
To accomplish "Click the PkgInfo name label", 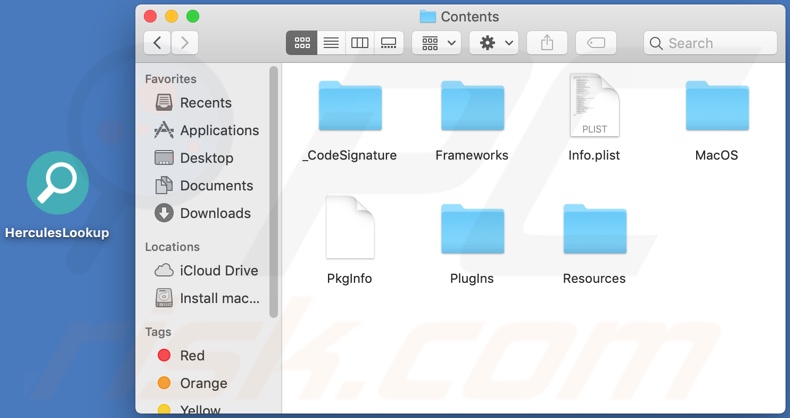I will pos(349,278).
